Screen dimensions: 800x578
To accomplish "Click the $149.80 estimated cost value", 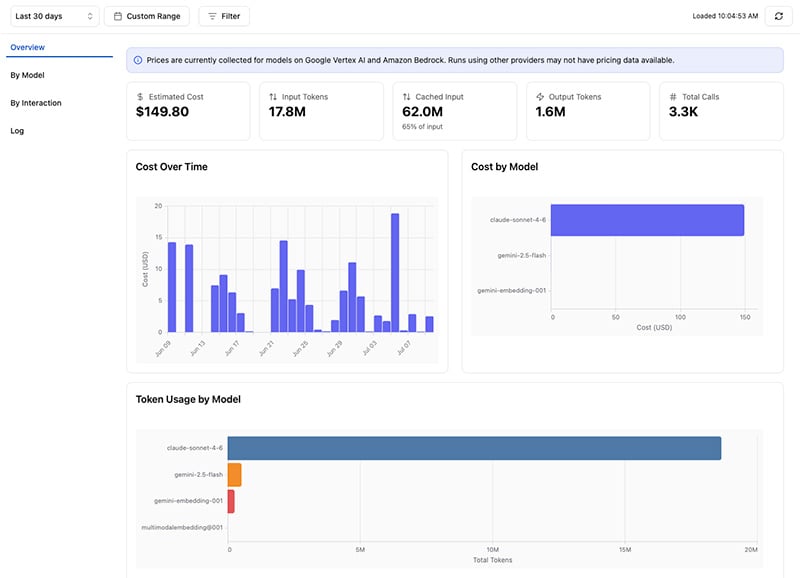I will click(x=162, y=112).
